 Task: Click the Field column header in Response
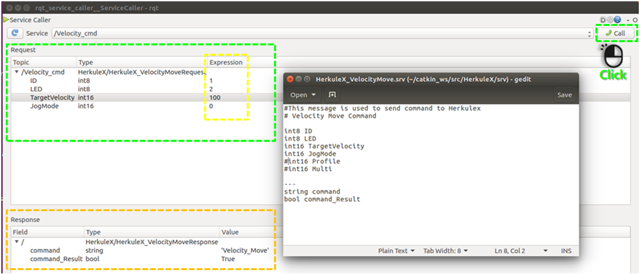(x=47, y=232)
